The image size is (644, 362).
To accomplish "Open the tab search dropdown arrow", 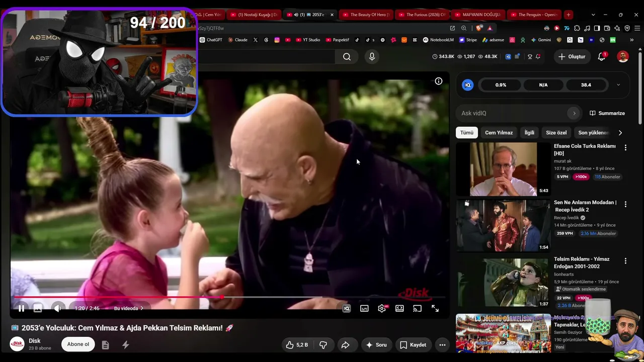I will click(x=593, y=15).
